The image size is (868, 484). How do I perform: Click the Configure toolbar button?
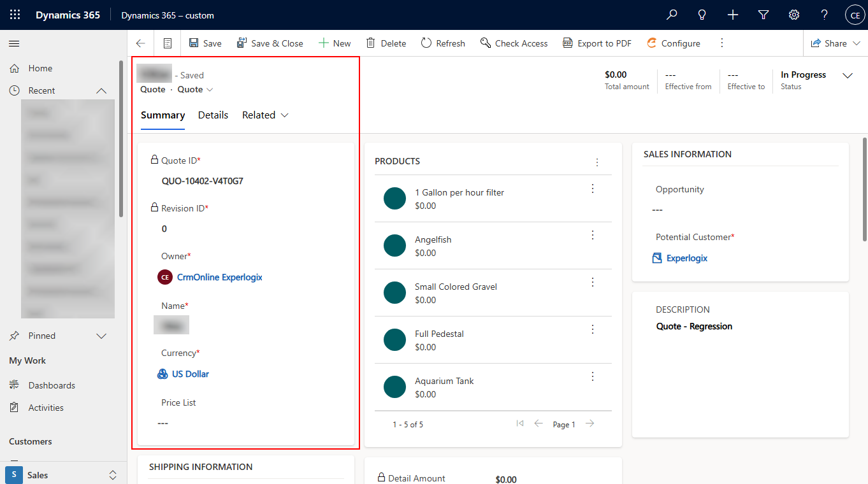pos(673,43)
